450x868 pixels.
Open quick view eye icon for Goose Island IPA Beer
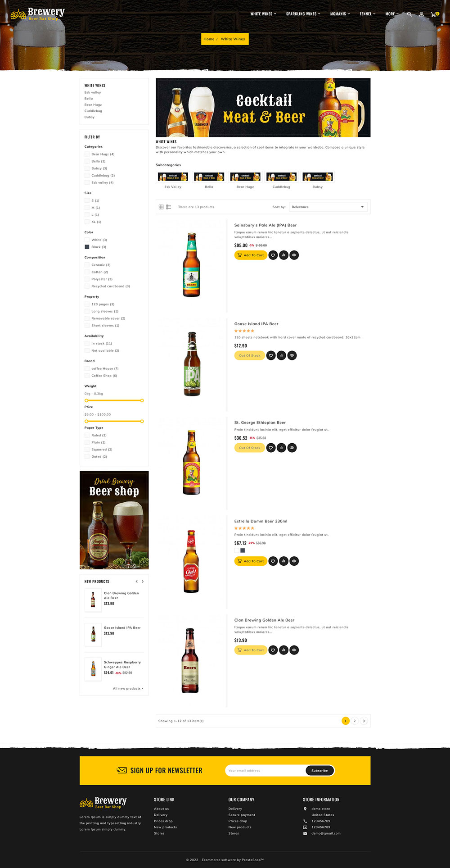tap(292, 355)
